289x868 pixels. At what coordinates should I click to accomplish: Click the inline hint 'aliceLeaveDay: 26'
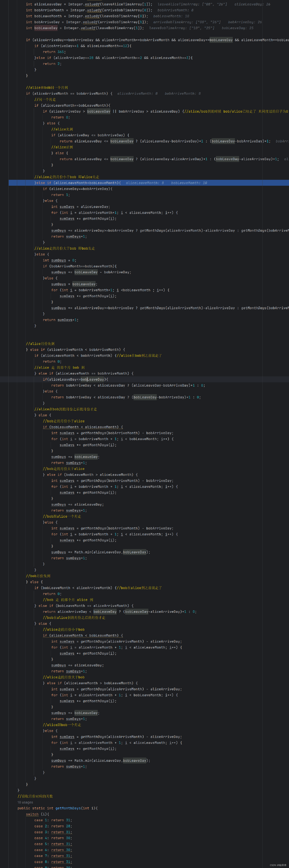click(252, 4)
